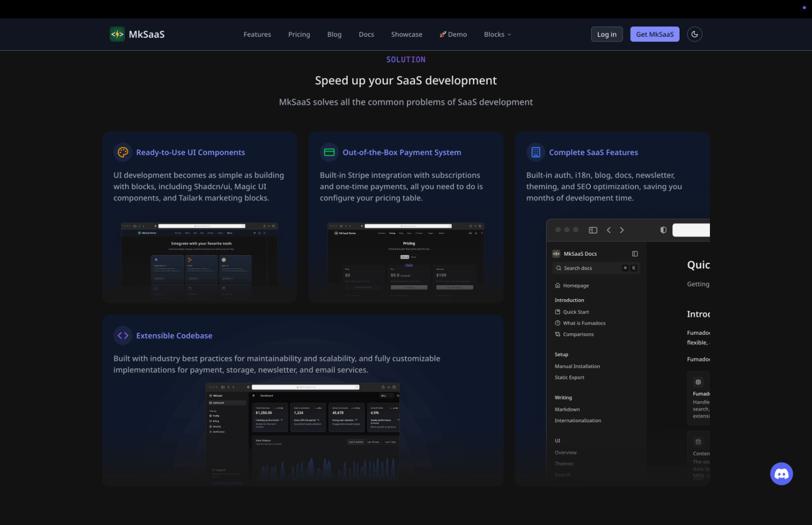The image size is (812, 525).
Task: Select Internationalization in docs sidebar
Action: 578,421
